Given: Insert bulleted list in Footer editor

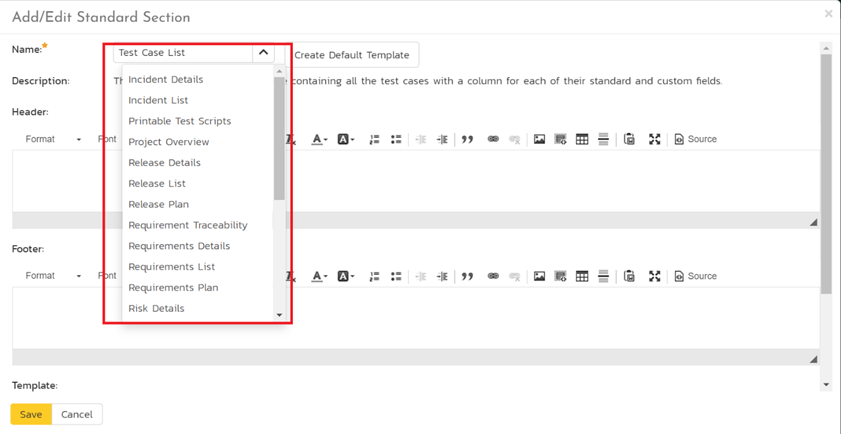Looking at the screenshot, I should point(396,276).
